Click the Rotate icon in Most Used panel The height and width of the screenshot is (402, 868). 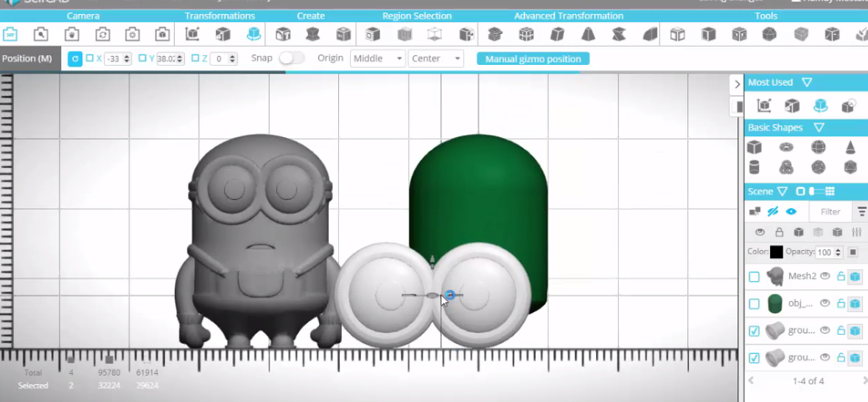[820, 105]
